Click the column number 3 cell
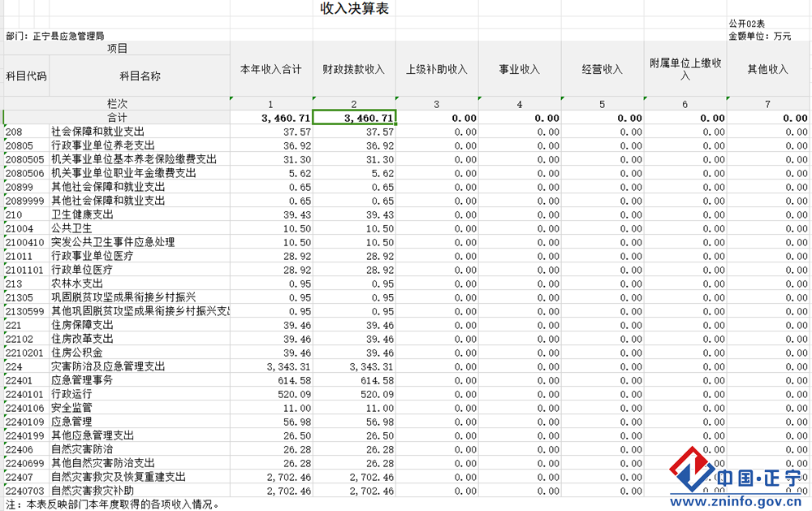Image resolution: width=812 pixels, height=511 pixels. (437, 104)
